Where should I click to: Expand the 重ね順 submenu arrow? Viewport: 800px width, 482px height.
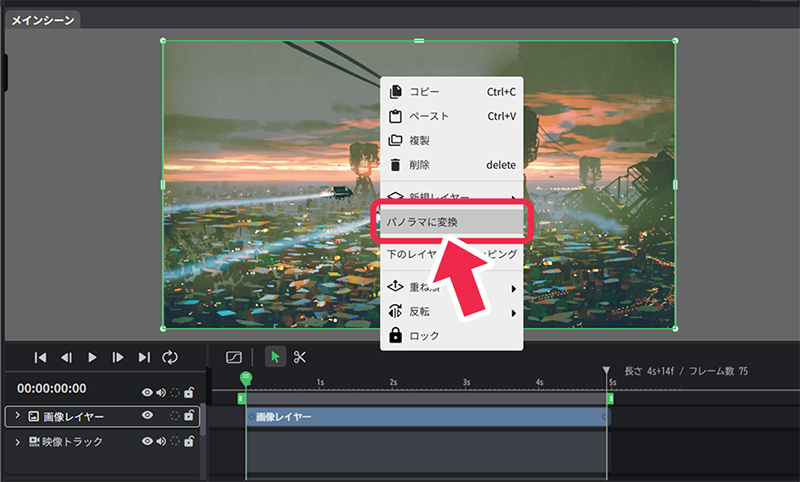514,289
